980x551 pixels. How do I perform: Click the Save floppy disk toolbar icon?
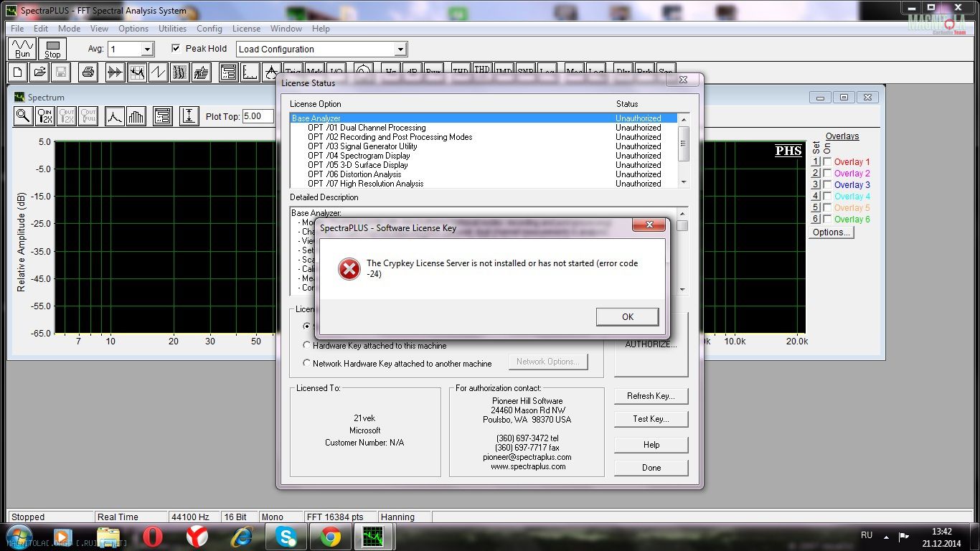click(61, 72)
